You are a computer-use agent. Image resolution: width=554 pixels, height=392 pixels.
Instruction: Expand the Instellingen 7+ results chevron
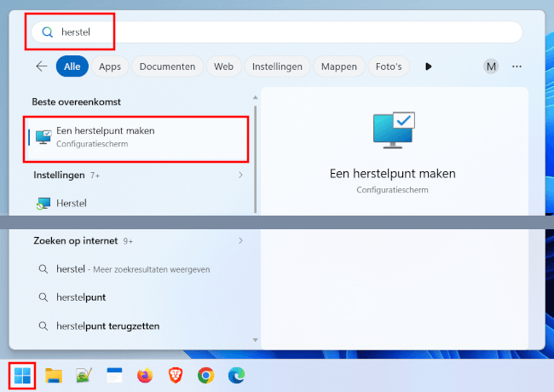240,175
